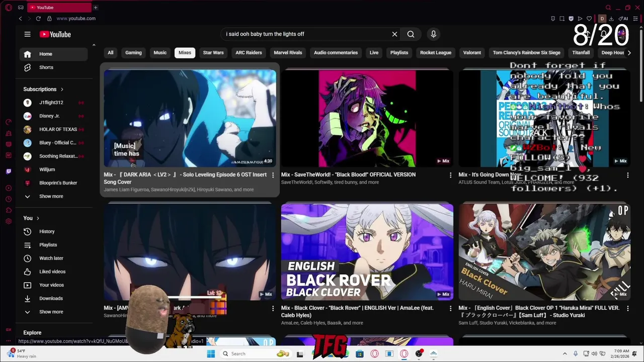Open the Black Blood mix thumbnail
This screenshot has height=362, width=644.
pyautogui.click(x=367, y=118)
